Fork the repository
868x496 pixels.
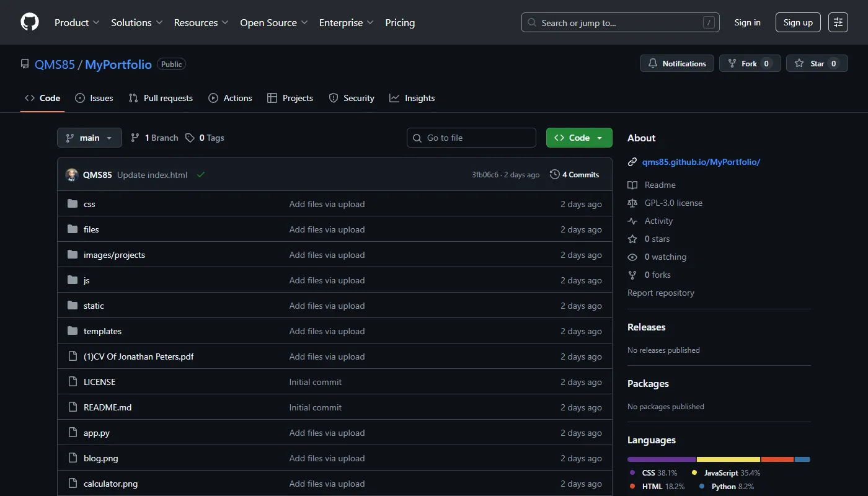[750, 63]
